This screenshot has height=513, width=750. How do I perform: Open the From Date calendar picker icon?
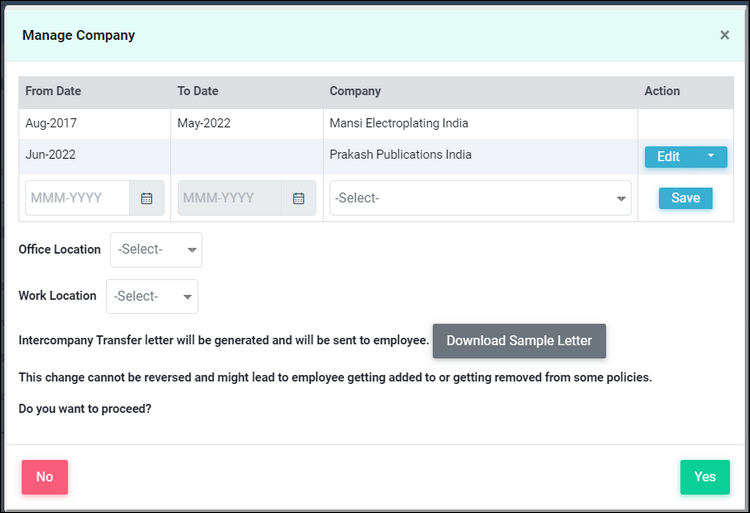[x=147, y=198]
